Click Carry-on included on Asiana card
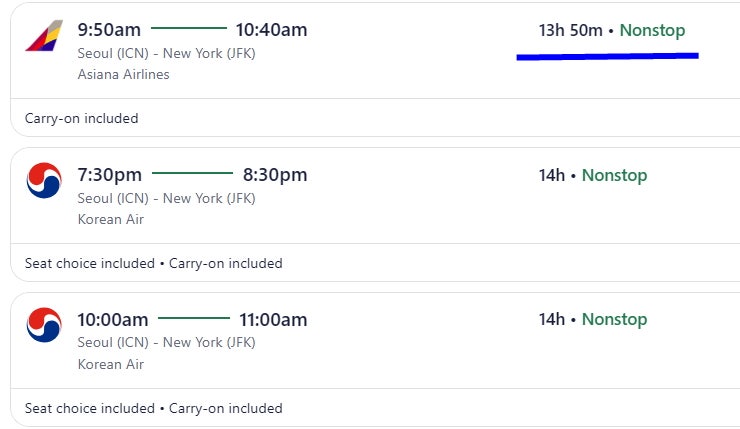The height and width of the screenshot is (429, 740). pos(82,118)
